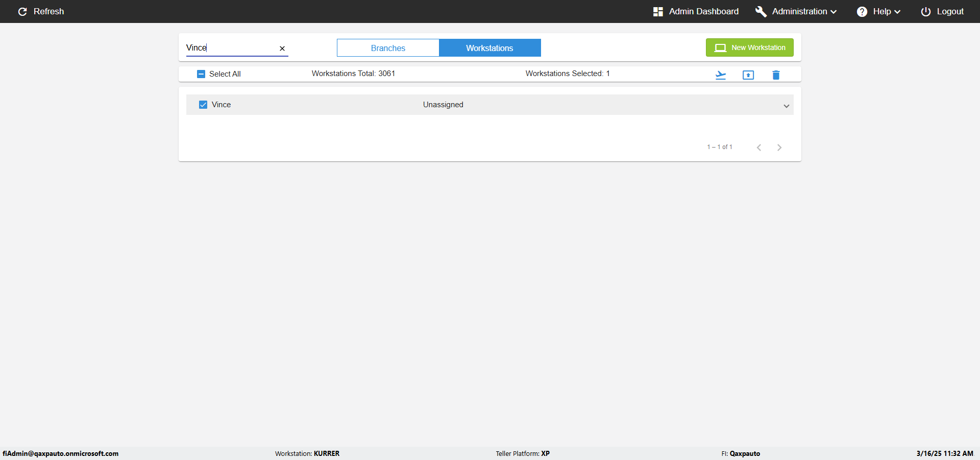Select the Workstations tab
Viewport: 980px width, 460px height.
click(490, 48)
